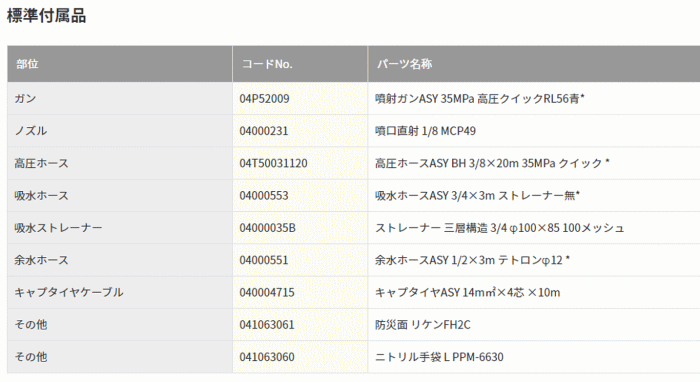Select the 吸水ストレーナー row label

(58, 228)
